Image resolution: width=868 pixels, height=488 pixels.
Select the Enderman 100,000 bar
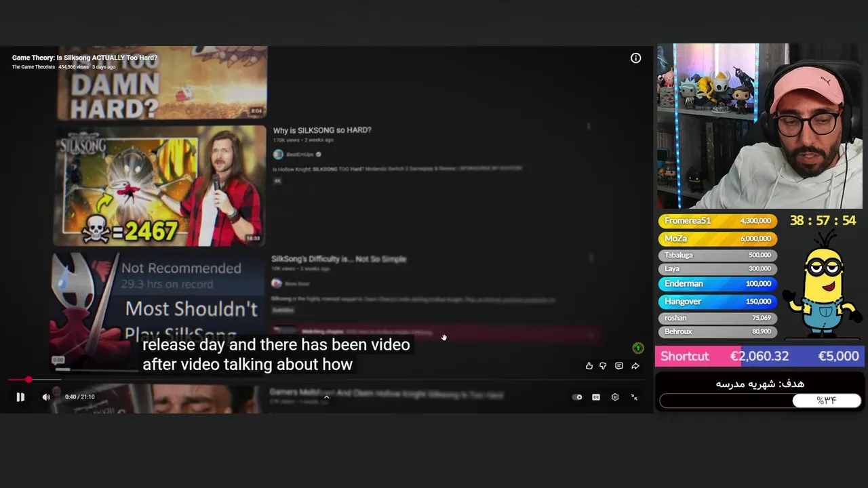pos(717,284)
